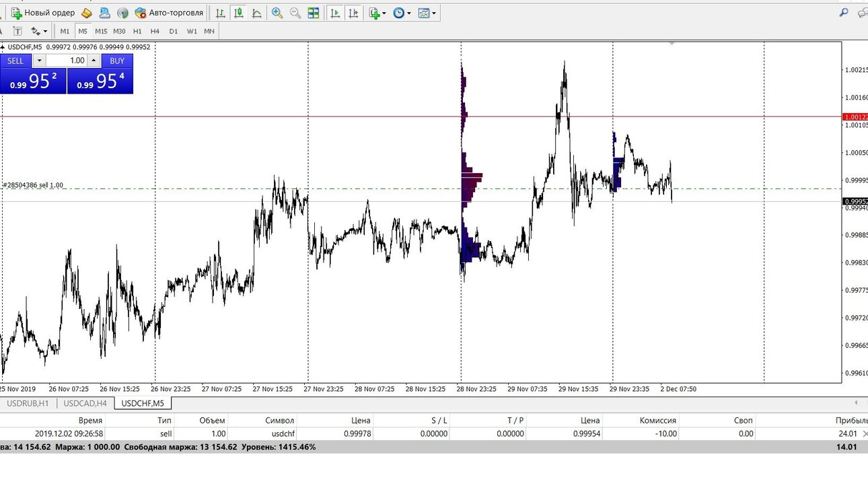Sort trades by Своп column
Screen dimensions: 868x480
(x=744, y=420)
